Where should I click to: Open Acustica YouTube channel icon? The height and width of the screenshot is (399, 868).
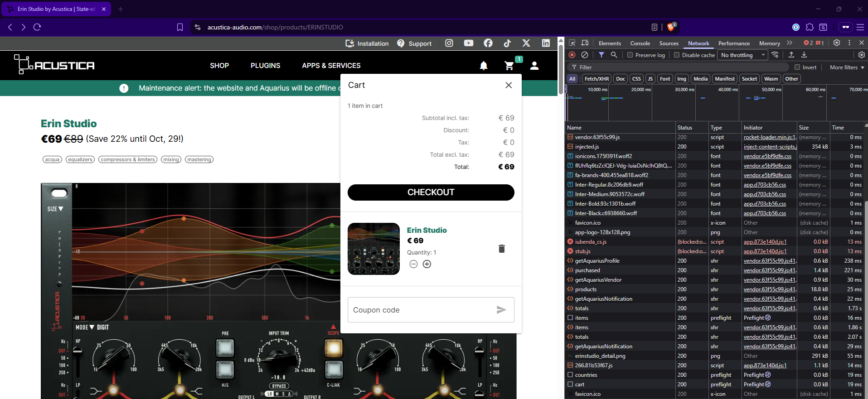(x=469, y=43)
